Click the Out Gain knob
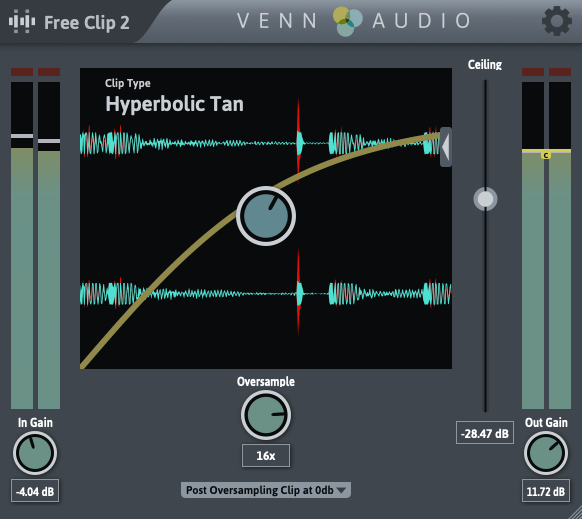Viewport: 582px width, 519px height. tap(546, 453)
